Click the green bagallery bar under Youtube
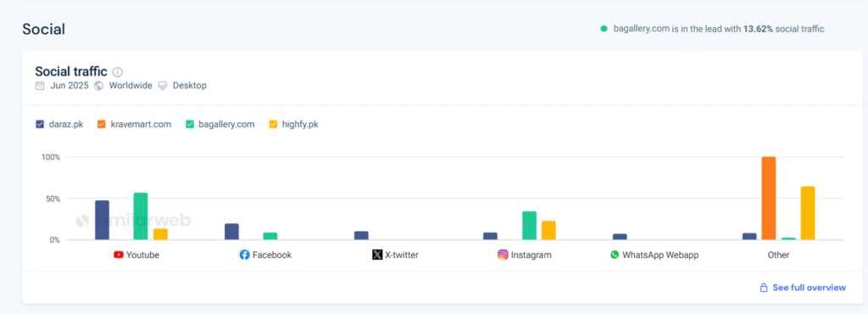Viewport: 868px width, 314px height. point(141,216)
